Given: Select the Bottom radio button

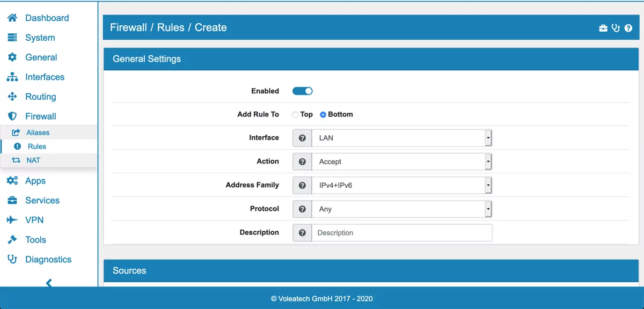Looking at the screenshot, I should point(323,114).
